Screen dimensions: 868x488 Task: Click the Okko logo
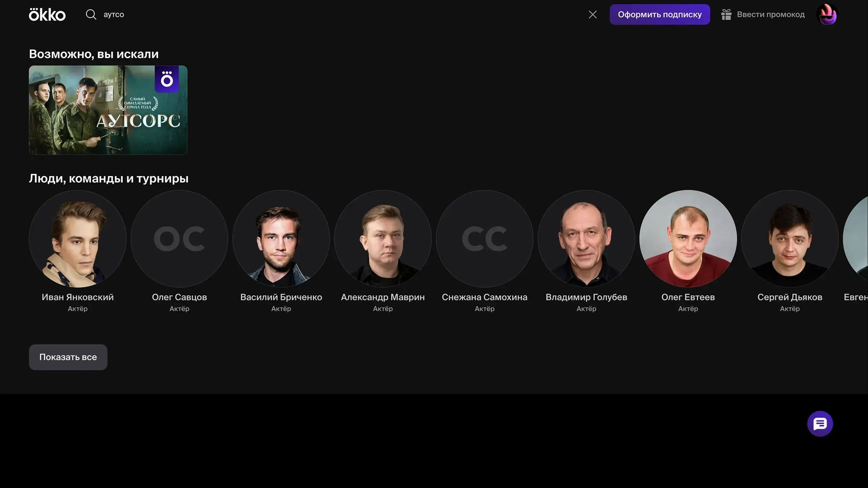(47, 14)
